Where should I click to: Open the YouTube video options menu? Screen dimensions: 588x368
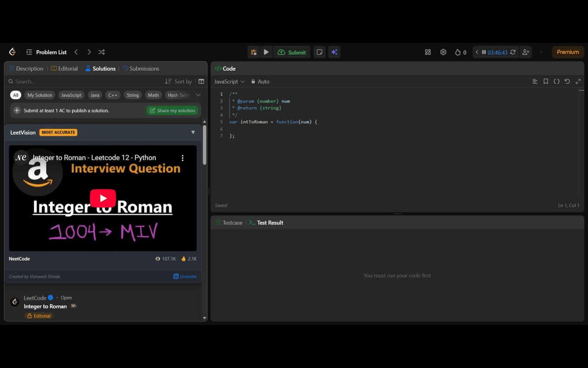pos(182,158)
